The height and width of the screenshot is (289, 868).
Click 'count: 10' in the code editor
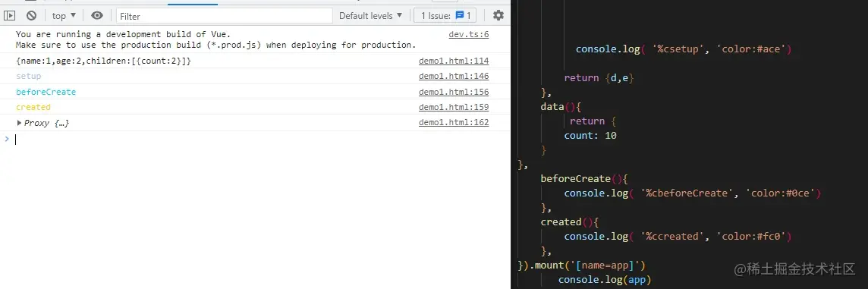click(590, 136)
